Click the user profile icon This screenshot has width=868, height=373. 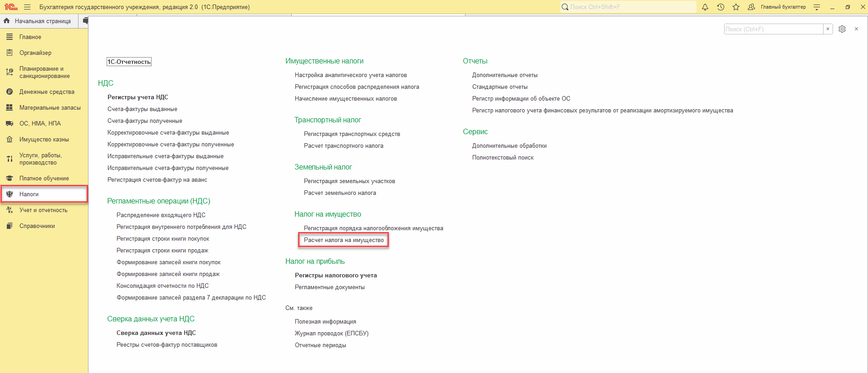click(x=751, y=7)
